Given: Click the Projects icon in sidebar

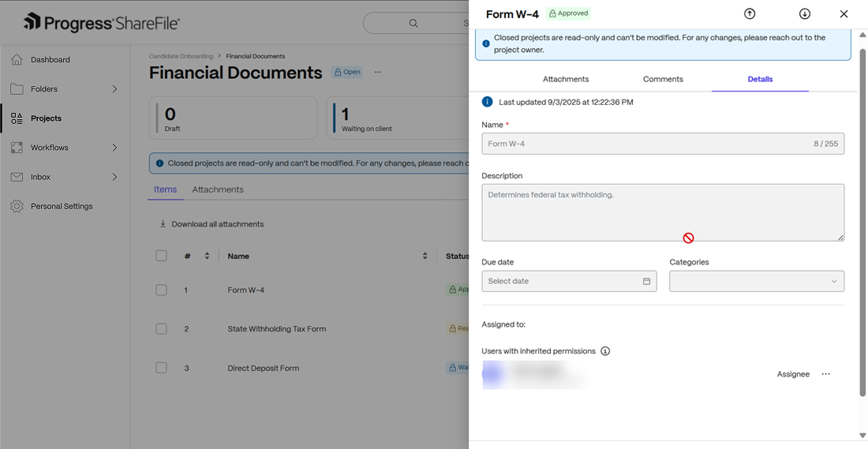Looking at the screenshot, I should pyautogui.click(x=17, y=118).
